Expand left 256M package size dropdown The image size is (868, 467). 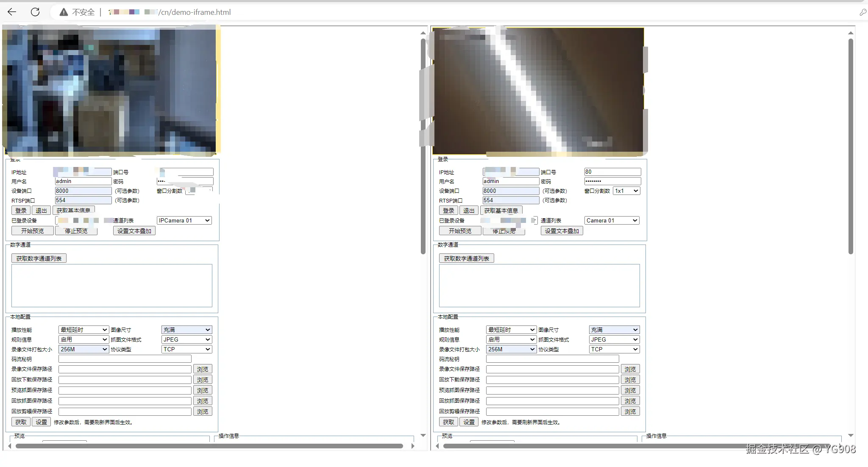83,349
